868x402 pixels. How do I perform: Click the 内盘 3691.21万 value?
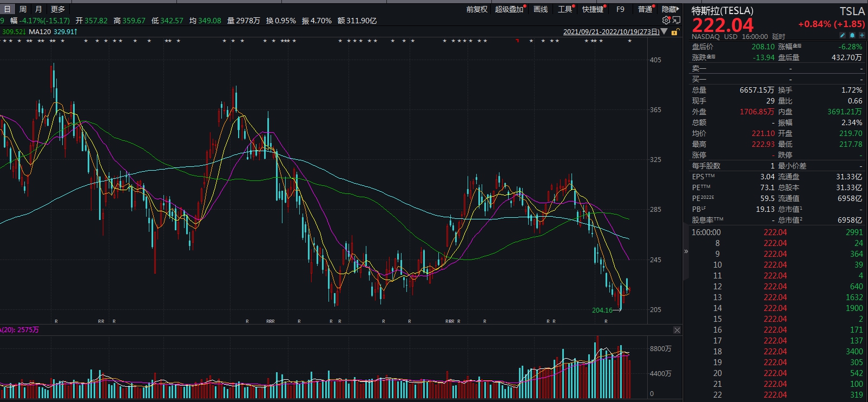[x=845, y=112]
